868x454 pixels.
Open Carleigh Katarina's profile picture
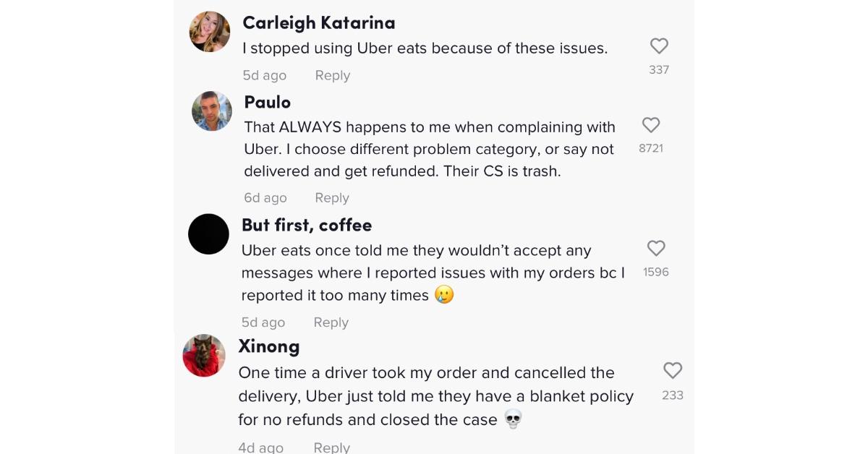(x=210, y=32)
